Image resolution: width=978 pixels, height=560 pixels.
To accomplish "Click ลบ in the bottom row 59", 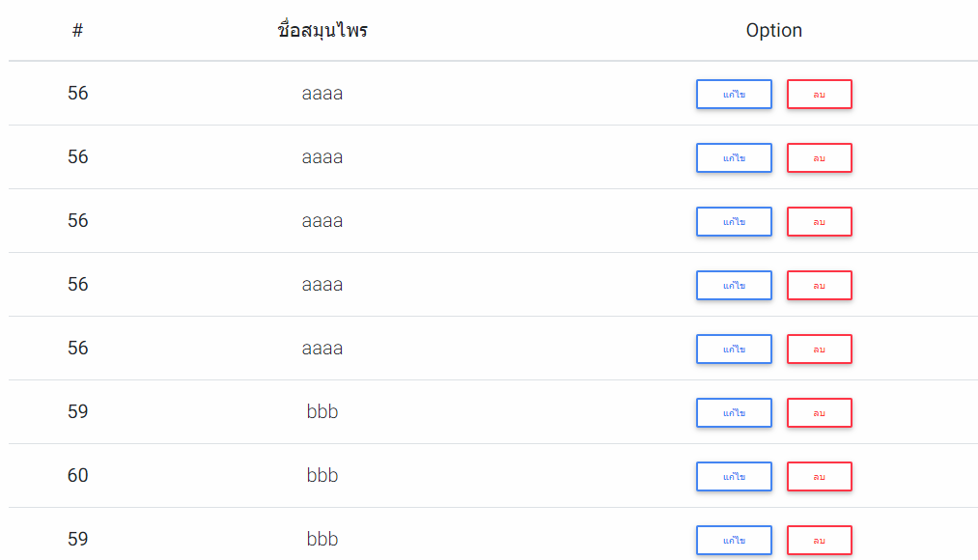I will (819, 540).
